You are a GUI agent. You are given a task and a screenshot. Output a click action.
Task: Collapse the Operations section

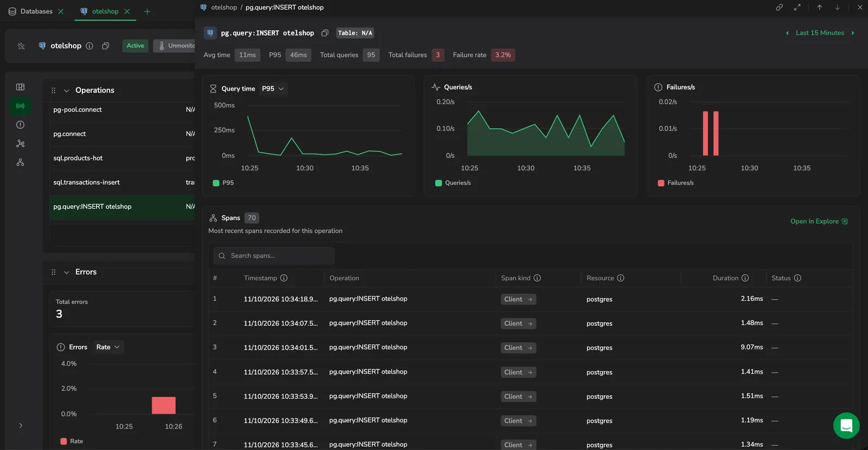pos(66,91)
